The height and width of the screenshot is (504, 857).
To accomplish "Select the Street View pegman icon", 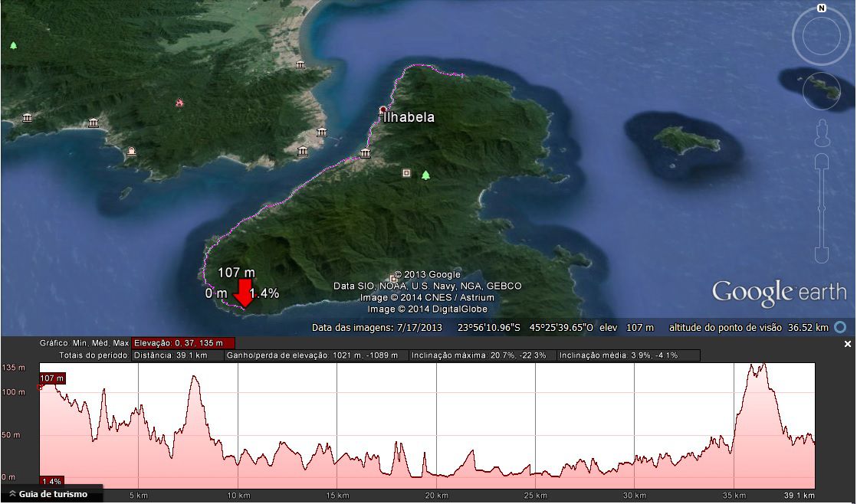I will [x=822, y=132].
